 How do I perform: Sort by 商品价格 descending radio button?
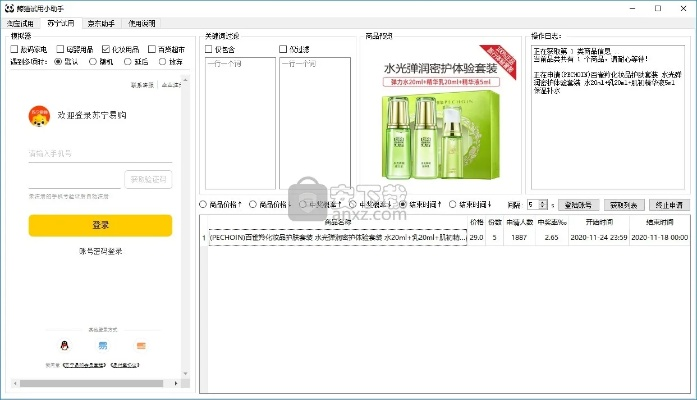click(252, 204)
